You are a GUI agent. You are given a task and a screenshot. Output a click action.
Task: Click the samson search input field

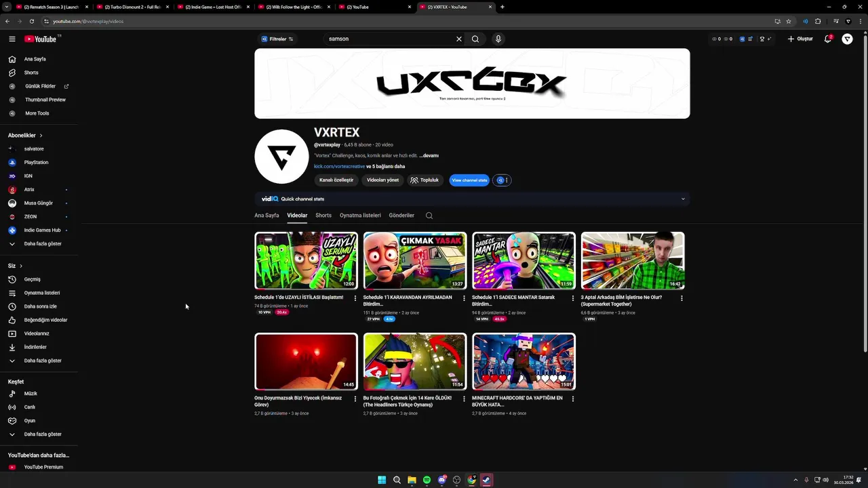point(390,39)
